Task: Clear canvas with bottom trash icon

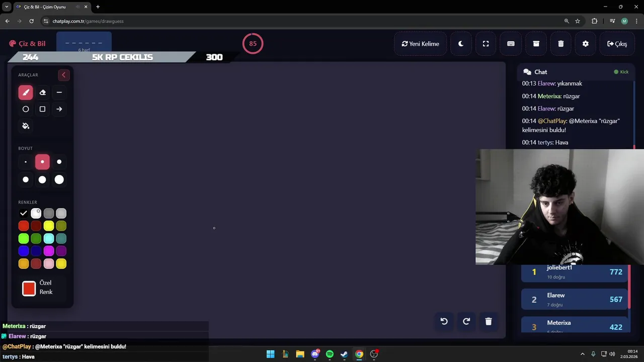Action: tap(489, 321)
